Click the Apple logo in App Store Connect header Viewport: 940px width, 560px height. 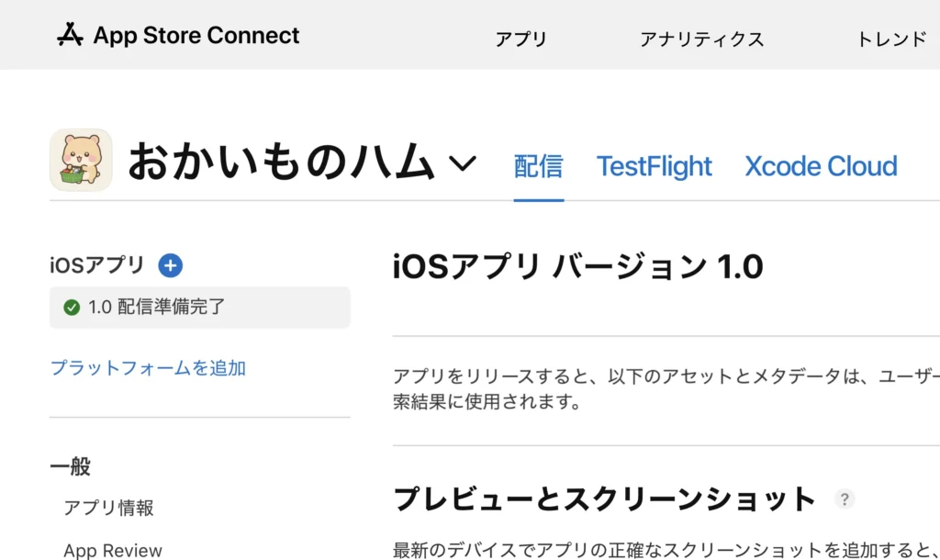pyautogui.click(x=69, y=35)
